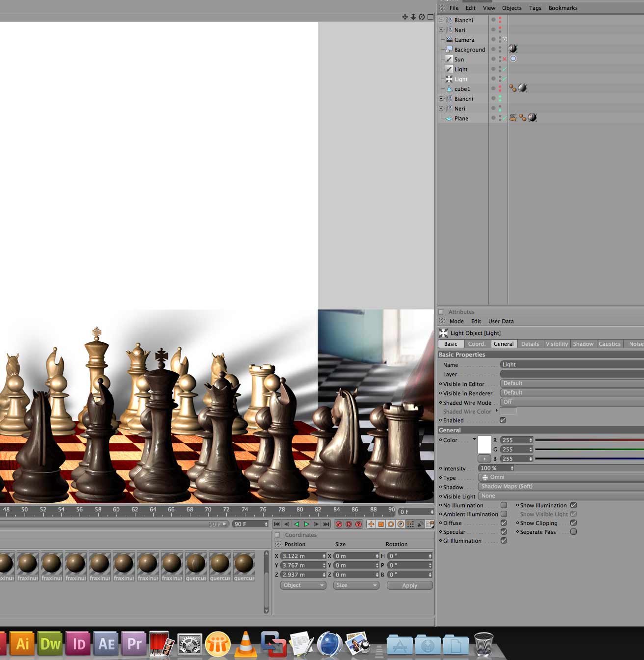This screenshot has height=660, width=644.
Task: Open the Mode menu in Attributes
Action: click(x=456, y=321)
